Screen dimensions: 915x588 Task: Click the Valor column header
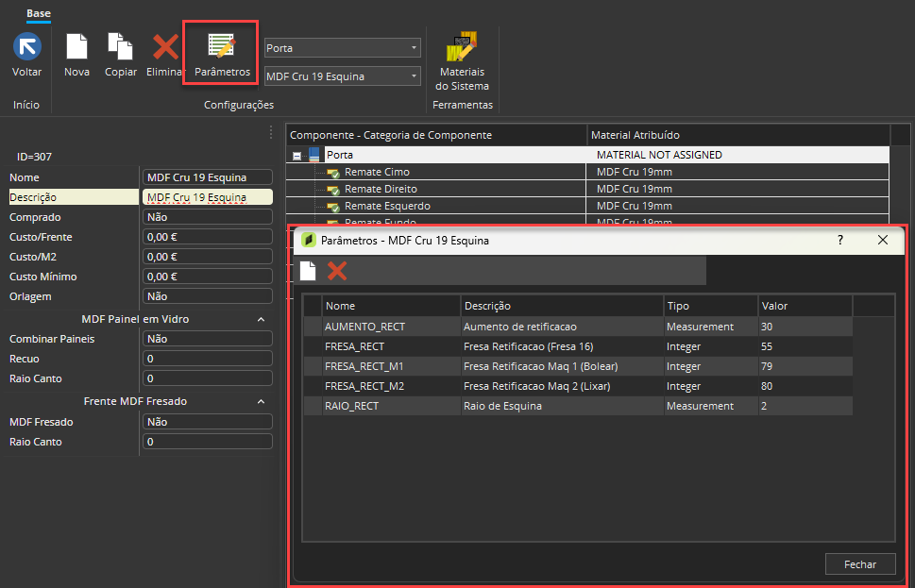click(x=805, y=306)
